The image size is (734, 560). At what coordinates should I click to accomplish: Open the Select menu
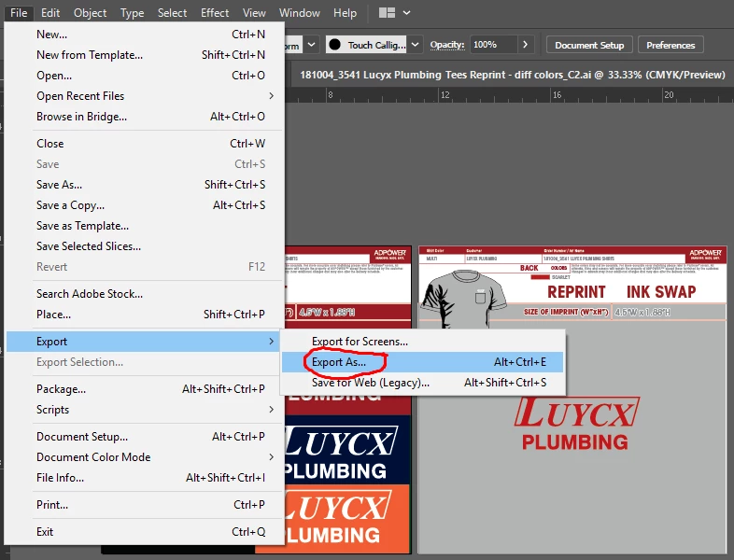[172, 13]
